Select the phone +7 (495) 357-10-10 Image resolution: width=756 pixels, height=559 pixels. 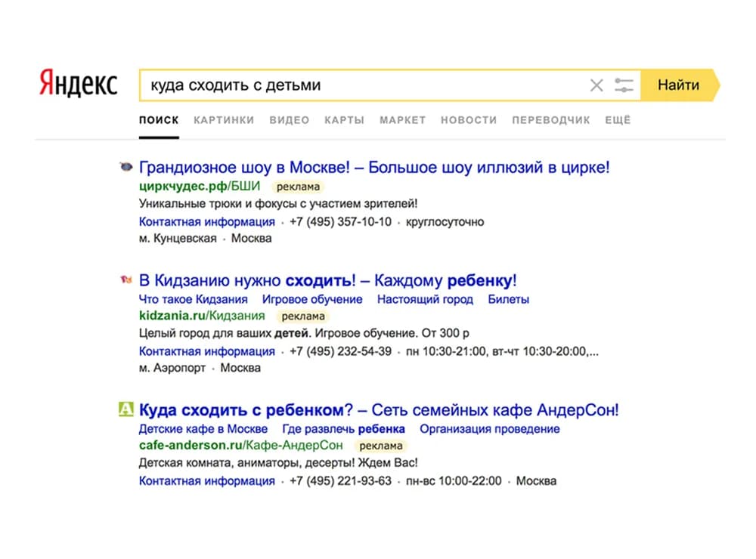tap(340, 221)
